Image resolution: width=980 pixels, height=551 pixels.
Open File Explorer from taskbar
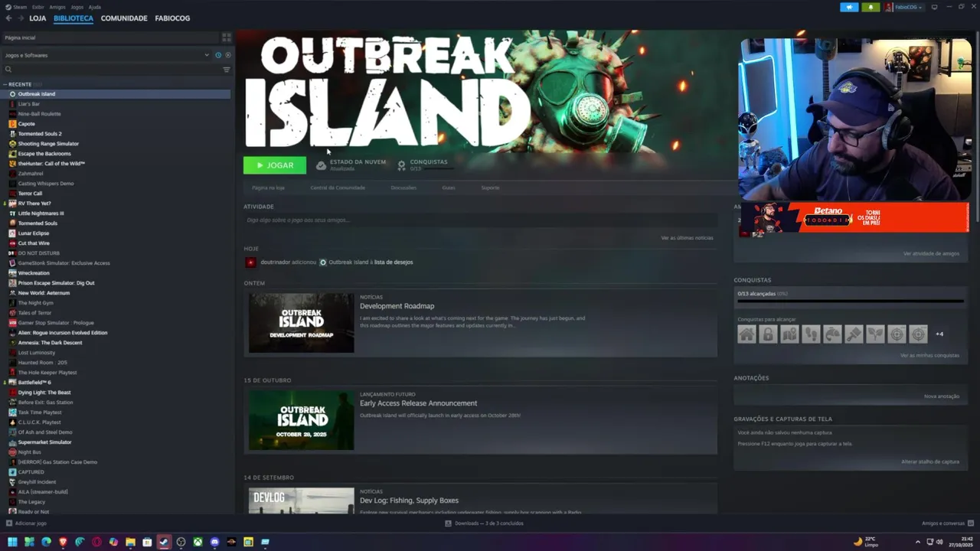130,542
